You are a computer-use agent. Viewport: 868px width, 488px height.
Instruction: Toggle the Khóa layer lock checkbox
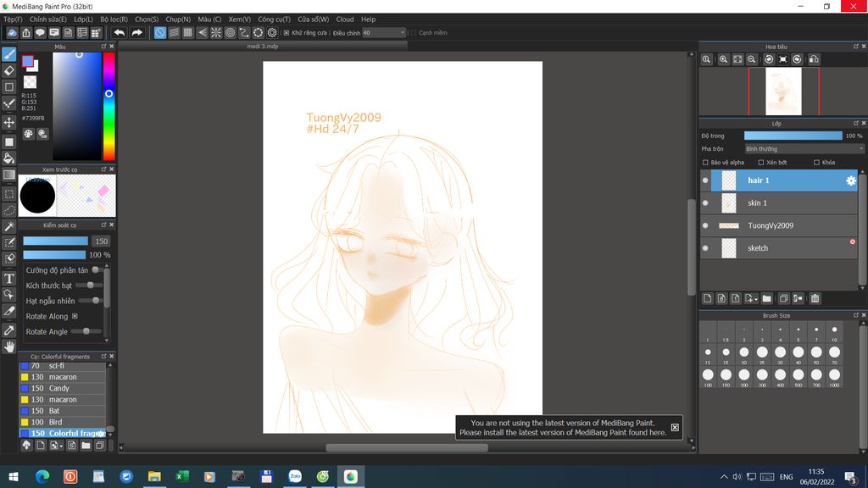click(816, 163)
